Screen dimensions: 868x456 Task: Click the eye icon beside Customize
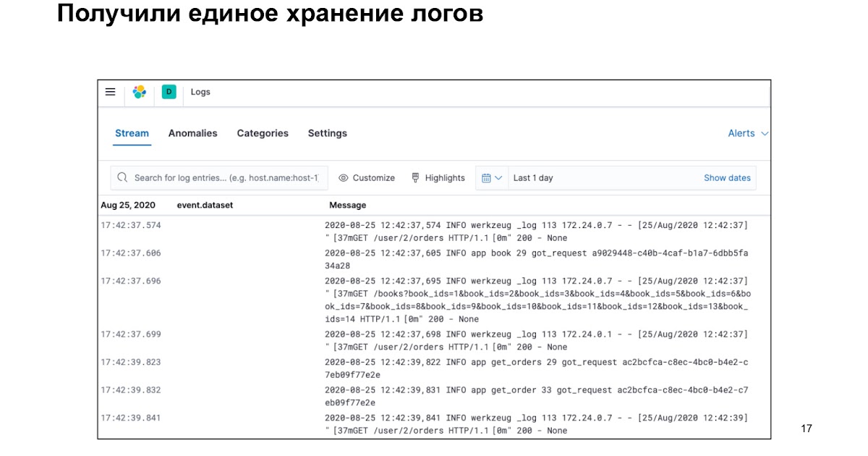point(344,178)
